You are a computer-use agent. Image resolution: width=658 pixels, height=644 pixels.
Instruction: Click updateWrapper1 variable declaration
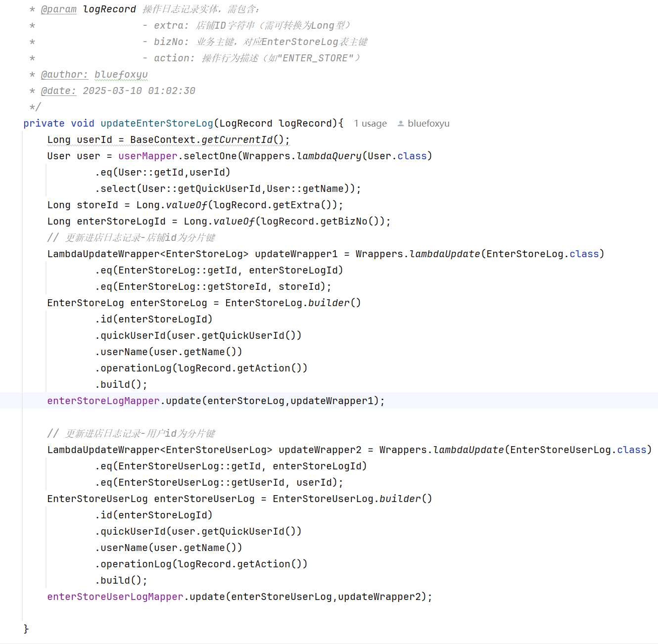coord(296,254)
